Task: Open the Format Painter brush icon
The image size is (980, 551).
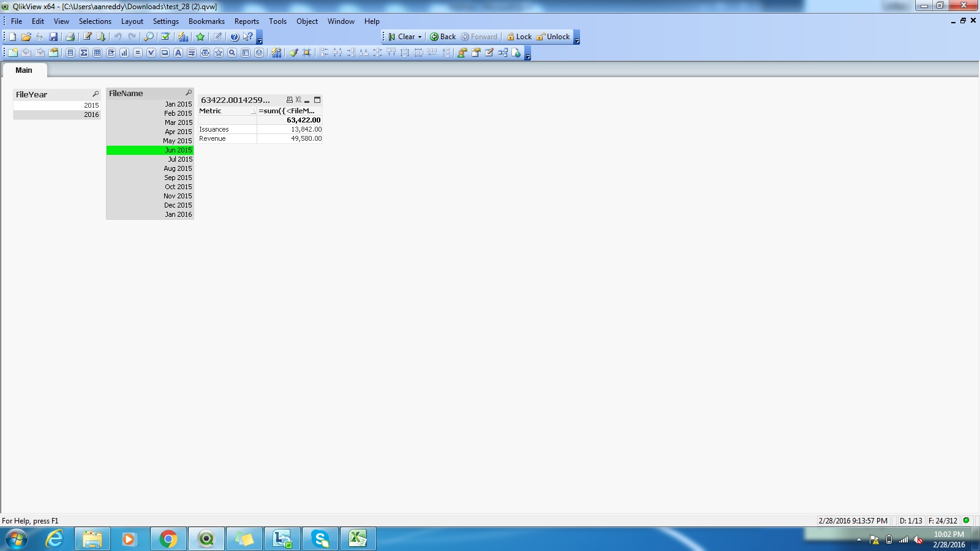Action: coord(293,53)
